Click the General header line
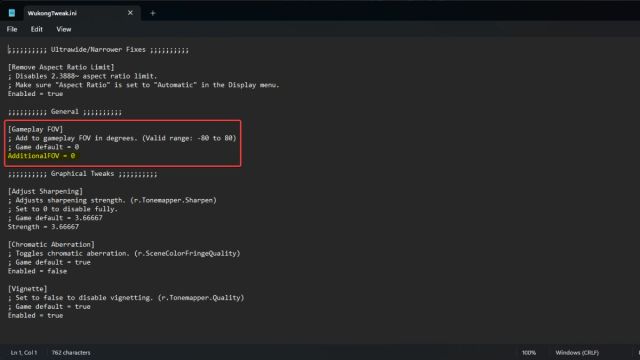640x360 pixels. pyautogui.click(x=65, y=111)
